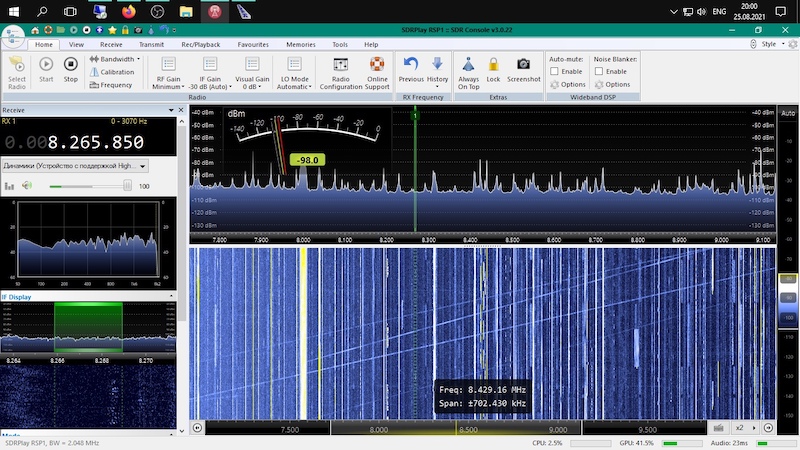The width and height of the screenshot is (800, 450).
Task: Take a Screenshot with camera icon
Action: coord(523,68)
